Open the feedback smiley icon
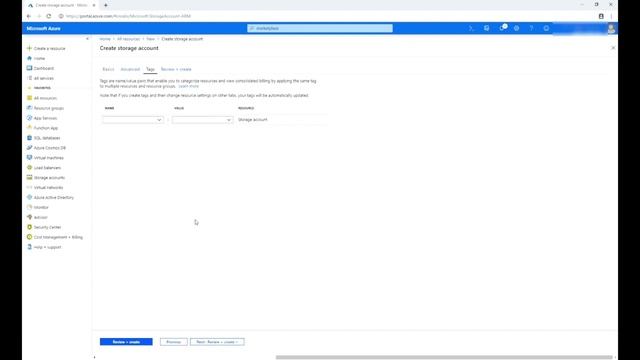Image resolution: width=640 pixels, height=360 pixels. pos(546,28)
